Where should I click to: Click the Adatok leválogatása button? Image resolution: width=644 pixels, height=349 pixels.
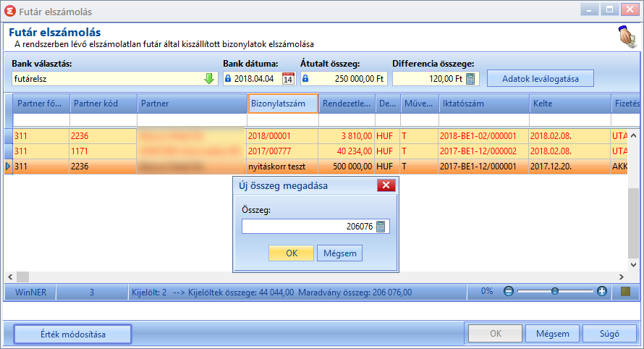(540, 78)
